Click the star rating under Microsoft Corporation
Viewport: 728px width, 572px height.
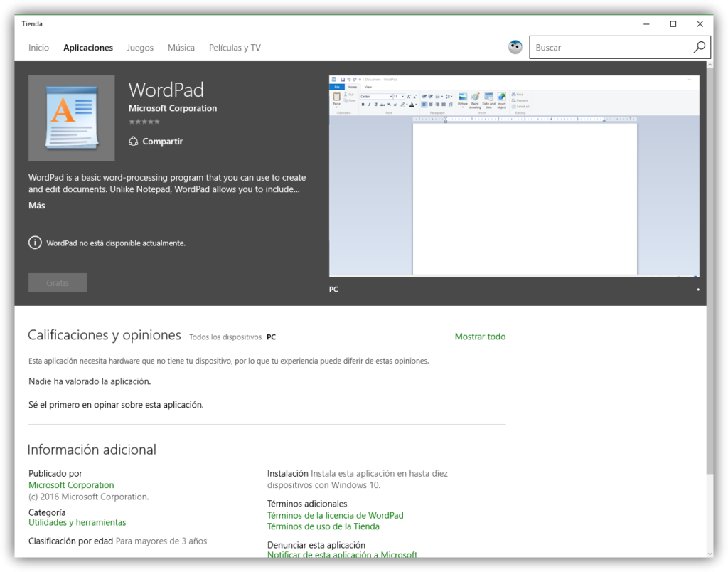coord(144,122)
